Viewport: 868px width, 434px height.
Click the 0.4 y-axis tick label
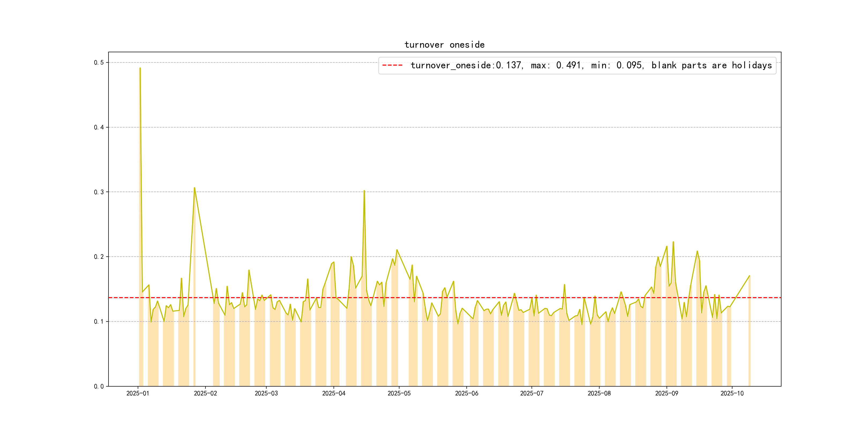point(99,127)
